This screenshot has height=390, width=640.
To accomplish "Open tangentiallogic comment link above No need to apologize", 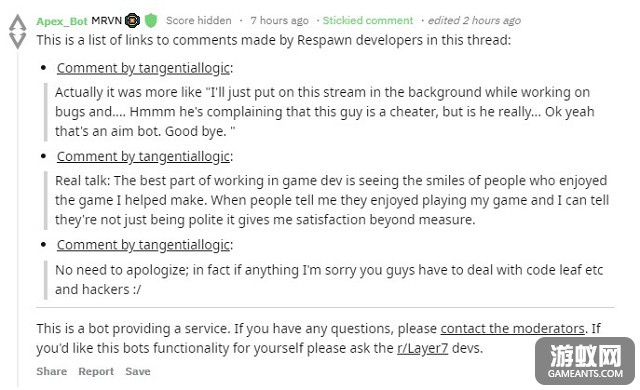I will click(143, 245).
